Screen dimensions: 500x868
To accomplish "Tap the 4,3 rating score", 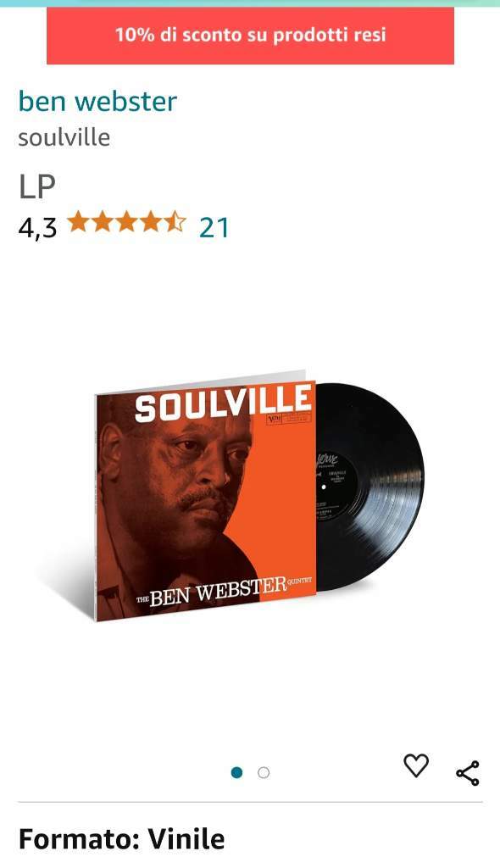I will point(37,227).
